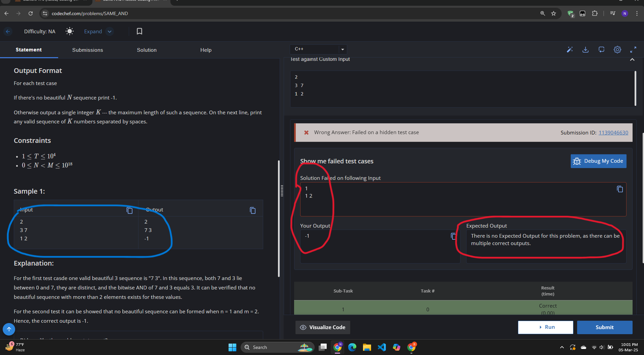The width and height of the screenshot is (644, 355).
Task: Open File Explorer from the taskbar
Action: click(367, 347)
